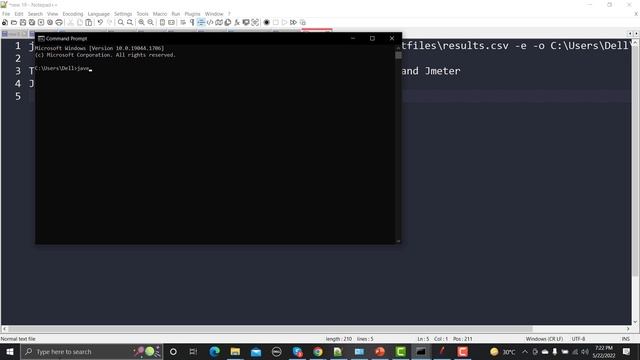
Task: Open the Edit menu
Action: point(19,14)
